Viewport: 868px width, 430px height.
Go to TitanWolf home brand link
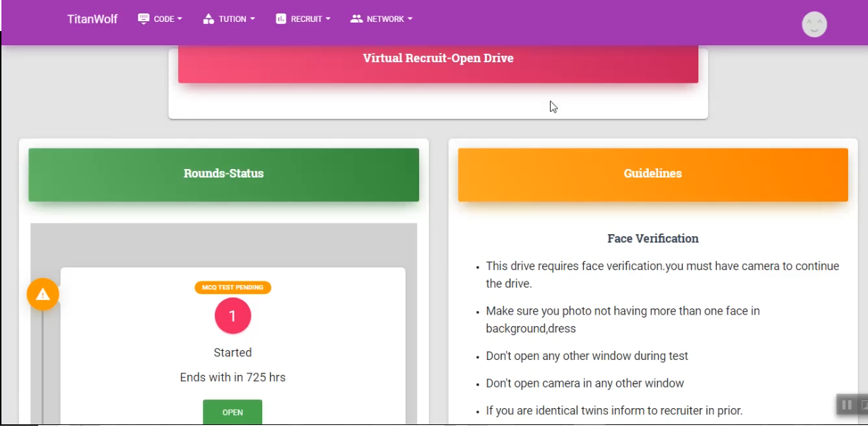click(x=93, y=19)
